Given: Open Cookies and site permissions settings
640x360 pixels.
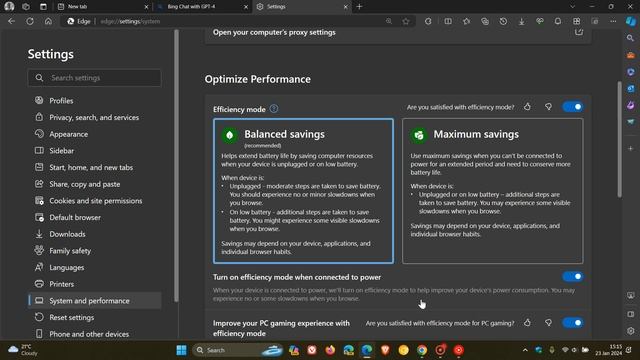Looking at the screenshot, I should [x=95, y=201].
